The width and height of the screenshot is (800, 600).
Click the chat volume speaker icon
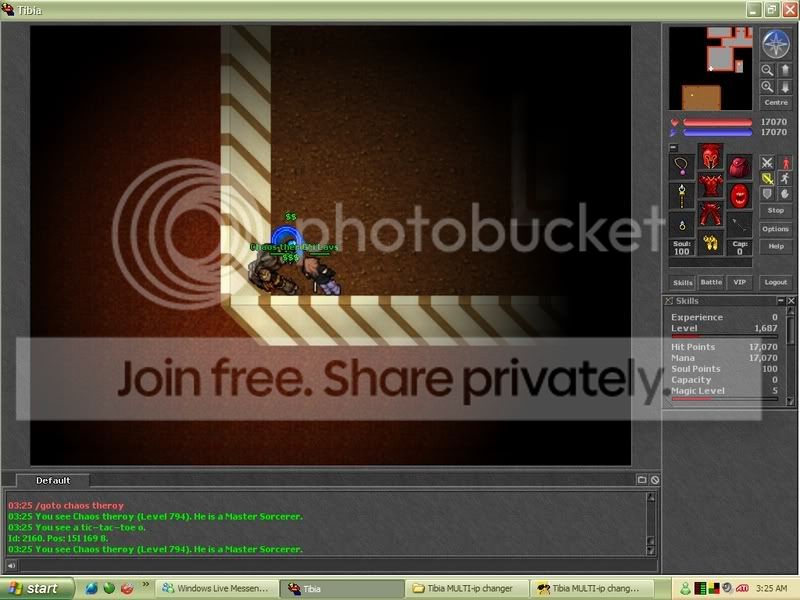11,565
